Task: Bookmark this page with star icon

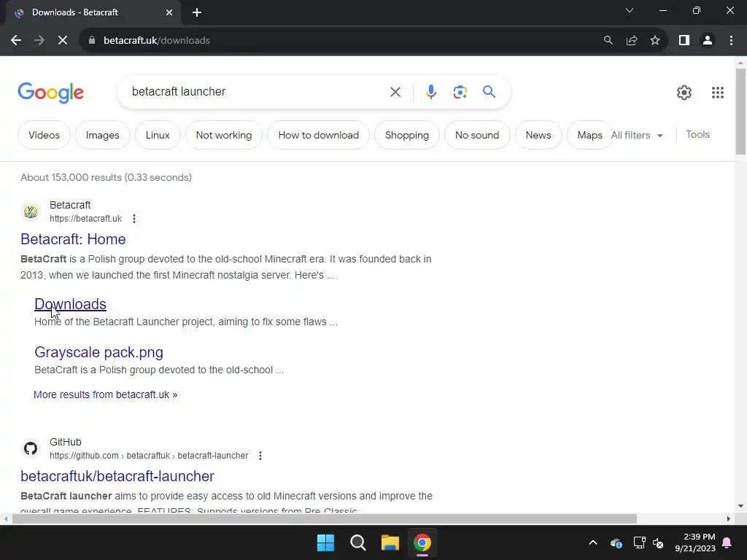Action: [655, 41]
